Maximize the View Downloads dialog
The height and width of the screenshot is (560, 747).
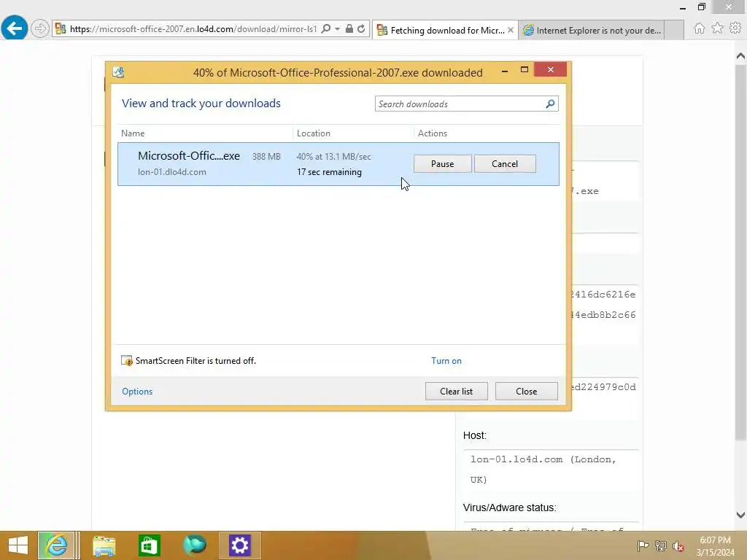click(524, 70)
